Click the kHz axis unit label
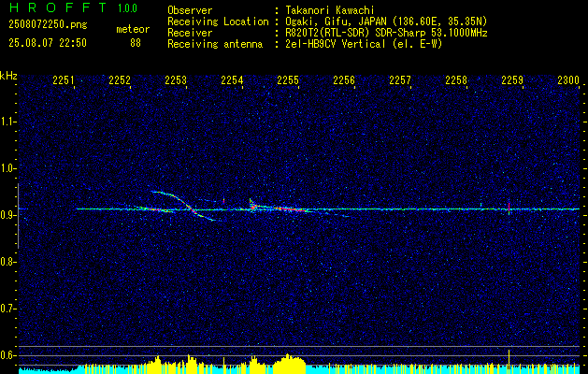Viewport: 588px width, 374px height. point(8,77)
